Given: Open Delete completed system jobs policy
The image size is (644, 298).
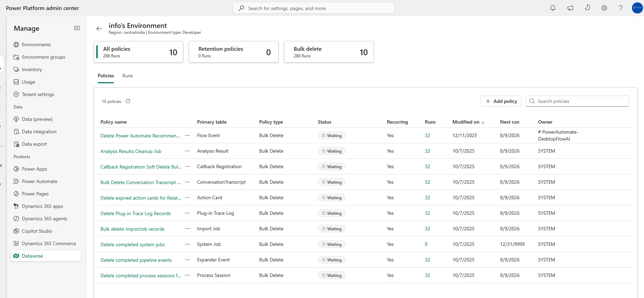Looking at the screenshot, I should pyautogui.click(x=133, y=244).
